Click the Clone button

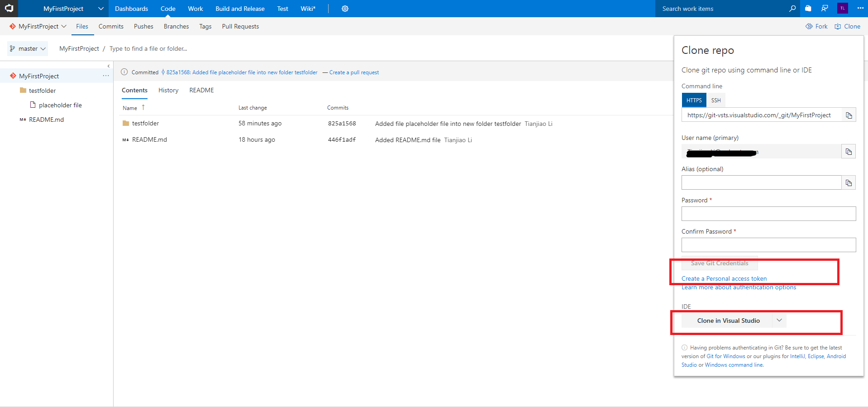pos(848,26)
